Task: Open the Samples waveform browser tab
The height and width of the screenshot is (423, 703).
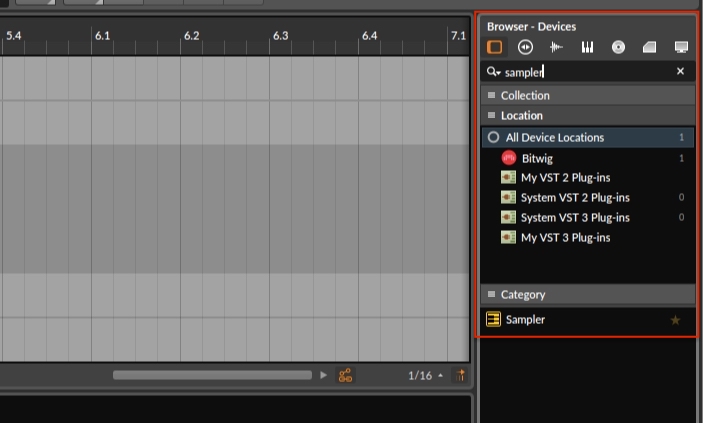Action: [556, 47]
